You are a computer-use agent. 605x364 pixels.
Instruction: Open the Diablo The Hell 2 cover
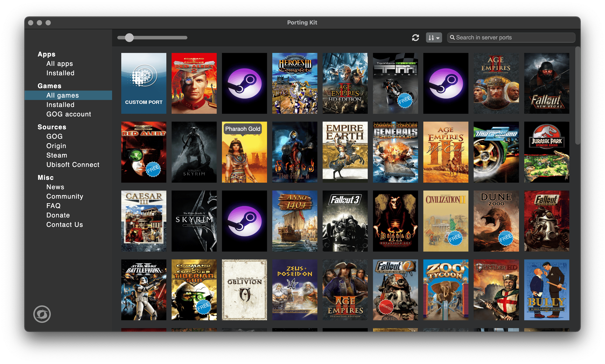295,152
